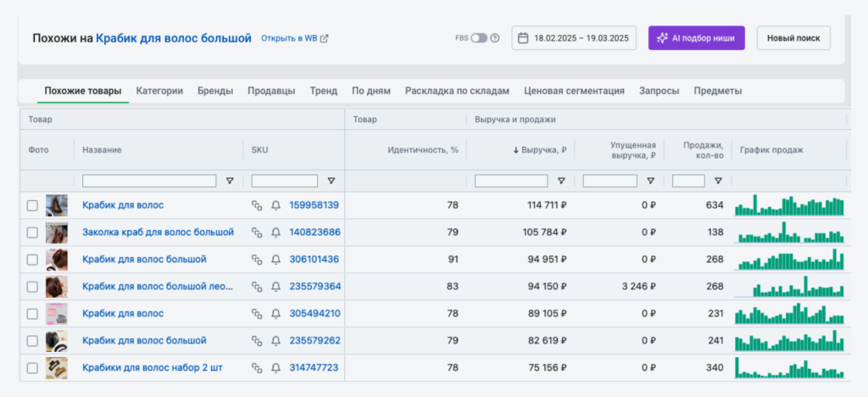The height and width of the screenshot is (397, 868).
Task: Click the copy icon for SKU 140823686
Action: pos(256,232)
